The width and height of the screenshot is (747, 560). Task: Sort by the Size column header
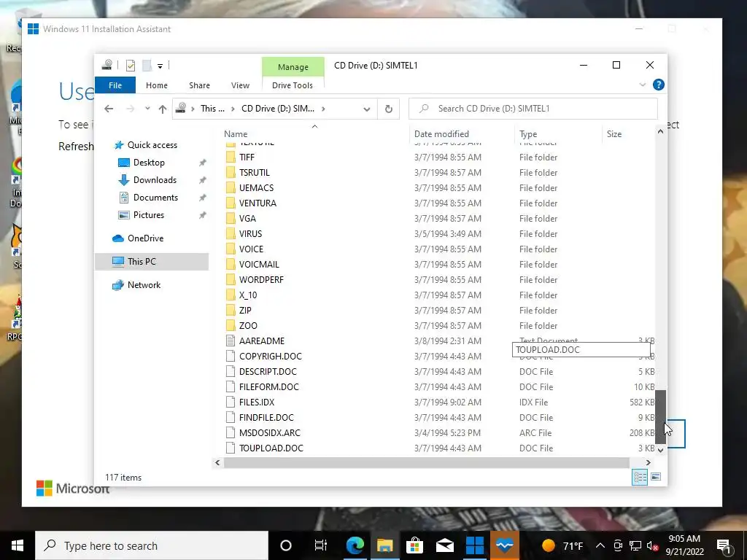(x=614, y=134)
